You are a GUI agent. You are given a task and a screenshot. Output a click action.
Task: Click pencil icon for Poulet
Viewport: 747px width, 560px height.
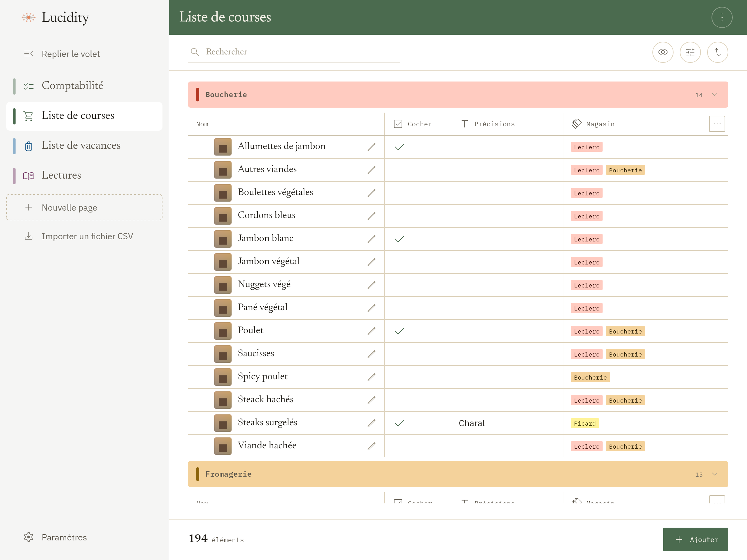pos(371,331)
